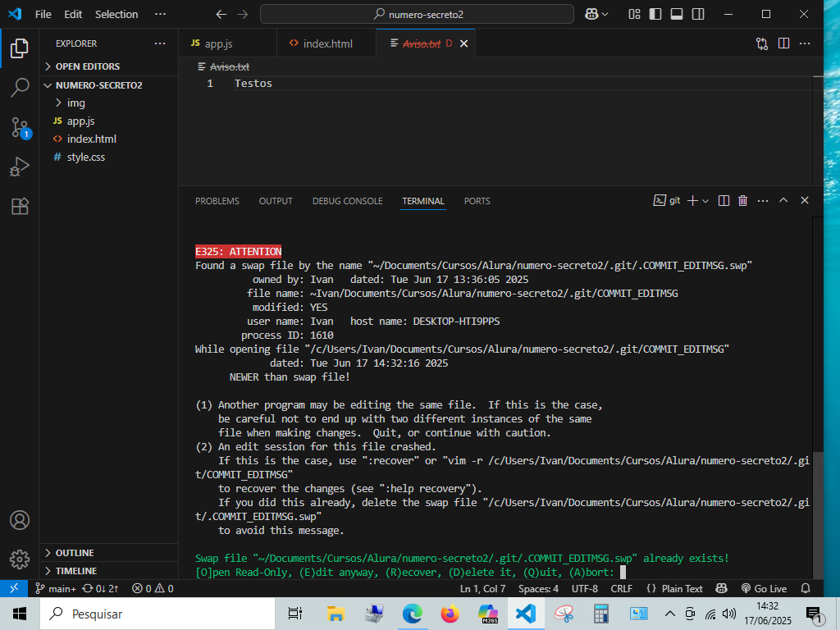Change file encoding via UTF-8 indicator
The height and width of the screenshot is (630, 840).
(x=584, y=588)
